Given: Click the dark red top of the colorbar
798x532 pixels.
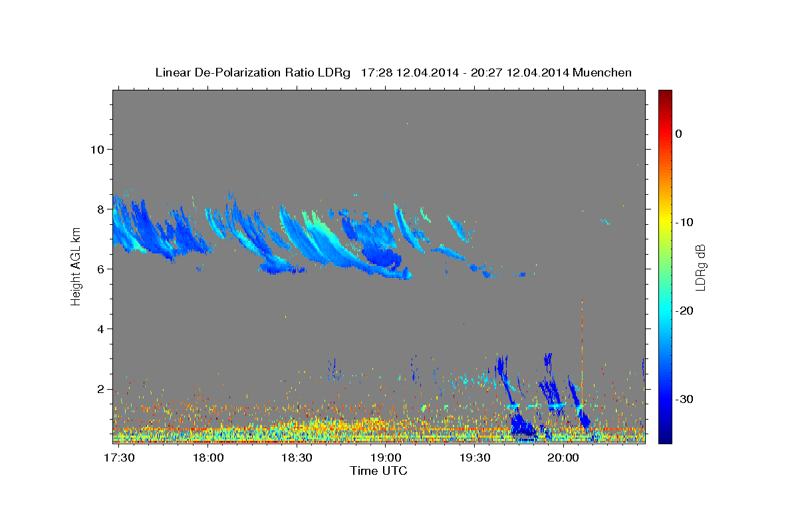Looking at the screenshot, I should (x=664, y=95).
